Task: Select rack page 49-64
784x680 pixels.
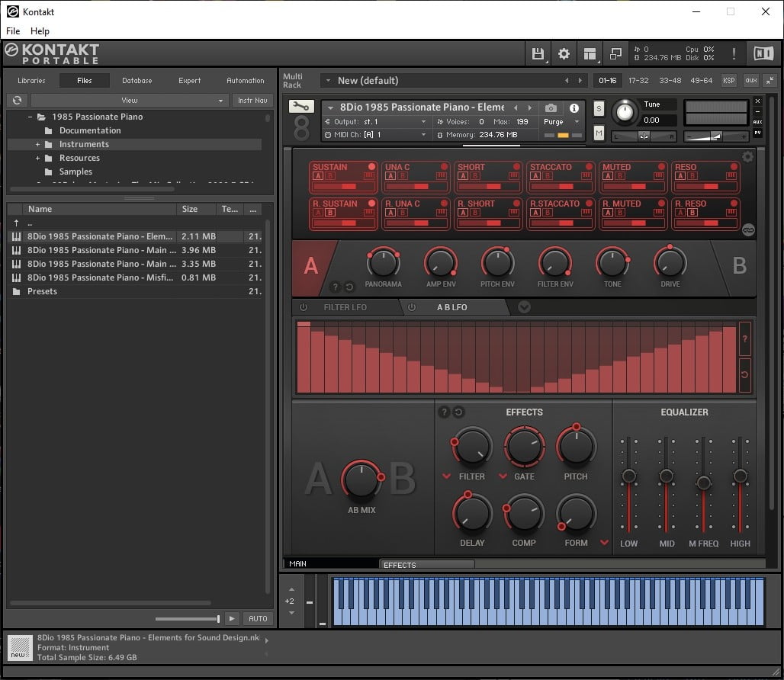Action: (701, 81)
